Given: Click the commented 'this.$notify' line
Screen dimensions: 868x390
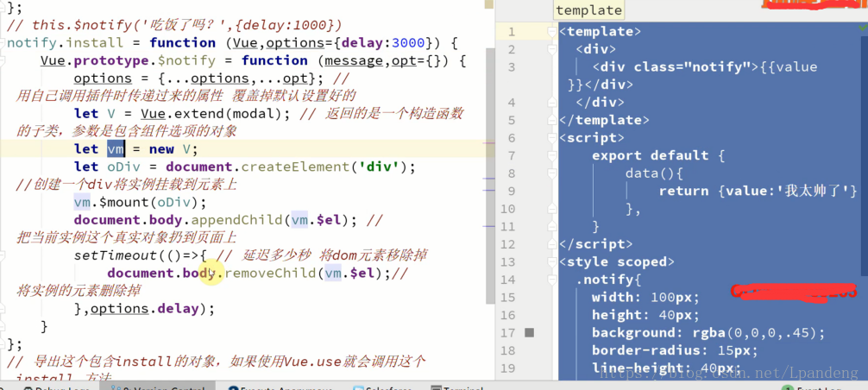Looking at the screenshot, I should (x=174, y=25).
